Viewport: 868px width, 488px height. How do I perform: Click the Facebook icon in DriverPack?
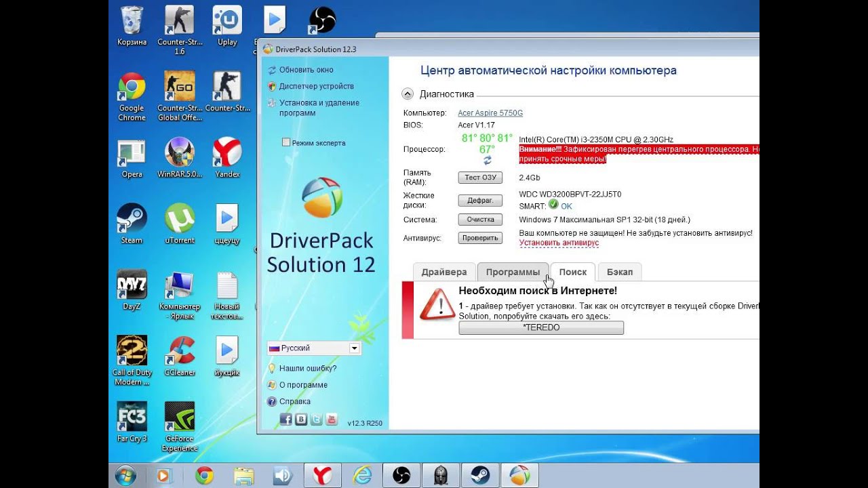tap(285, 420)
